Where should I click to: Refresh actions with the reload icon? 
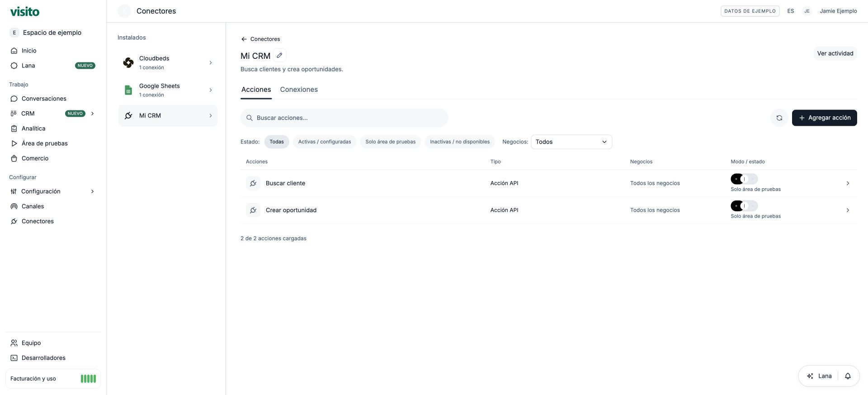[779, 118]
